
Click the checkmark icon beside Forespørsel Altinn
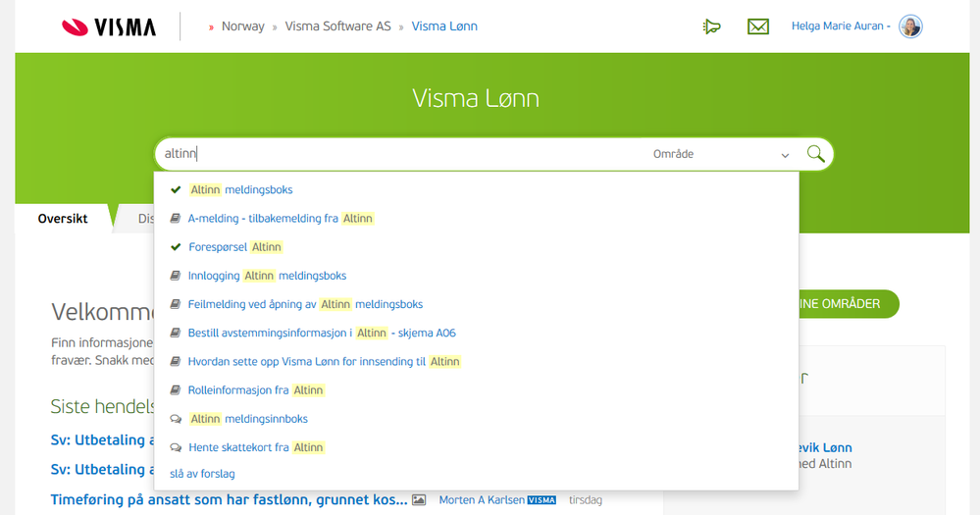click(x=176, y=247)
